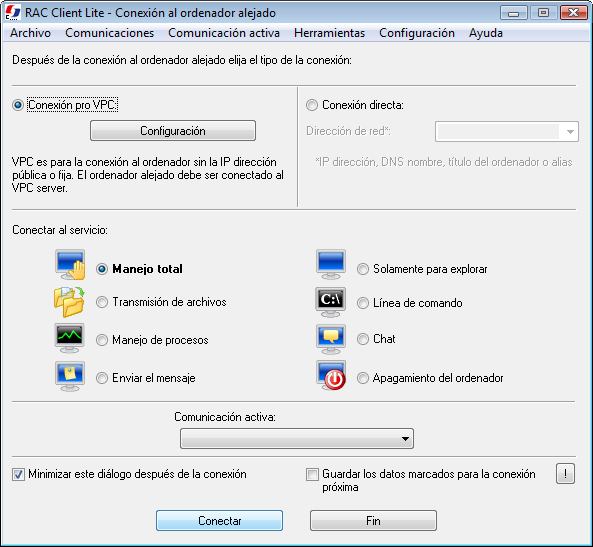Open the Ayuda menu
This screenshot has width=593, height=547.
(486, 33)
